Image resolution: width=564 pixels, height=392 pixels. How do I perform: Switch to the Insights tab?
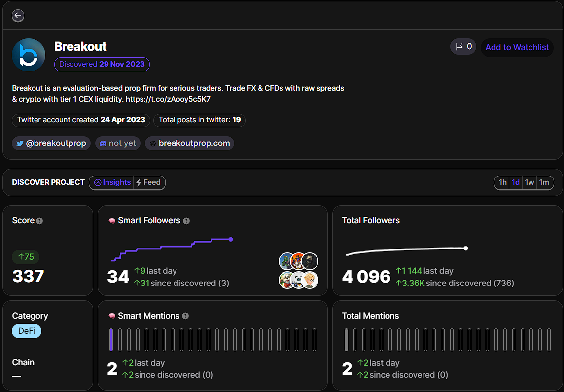coord(112,183)
